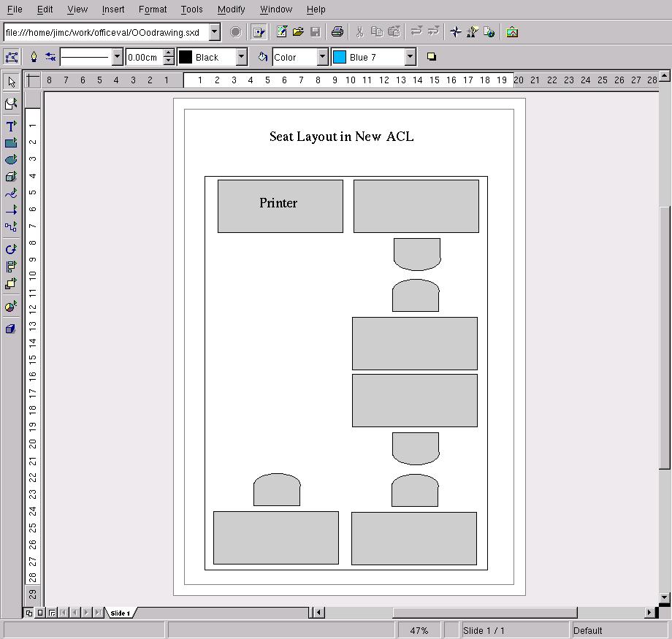Image resolution: width=672 pixels, height=639 pixels.
Task: Activate the Rotate effects tool
Action: tap(11, 250)
